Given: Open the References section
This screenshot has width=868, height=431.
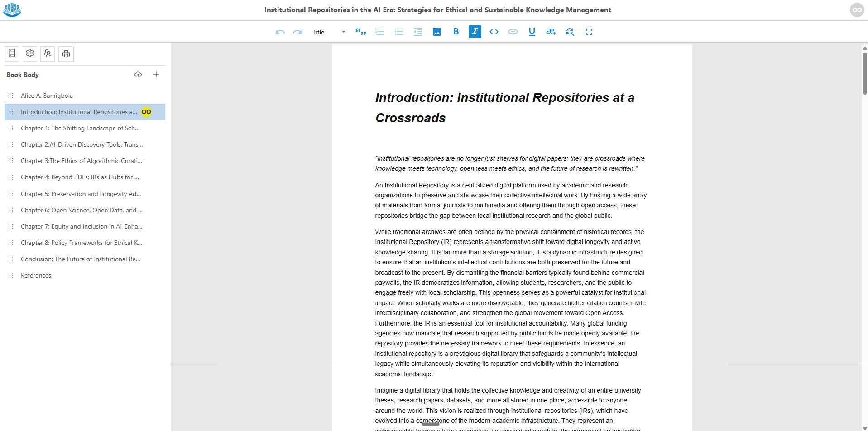Looking at the screenshot, I should point(37,275).
